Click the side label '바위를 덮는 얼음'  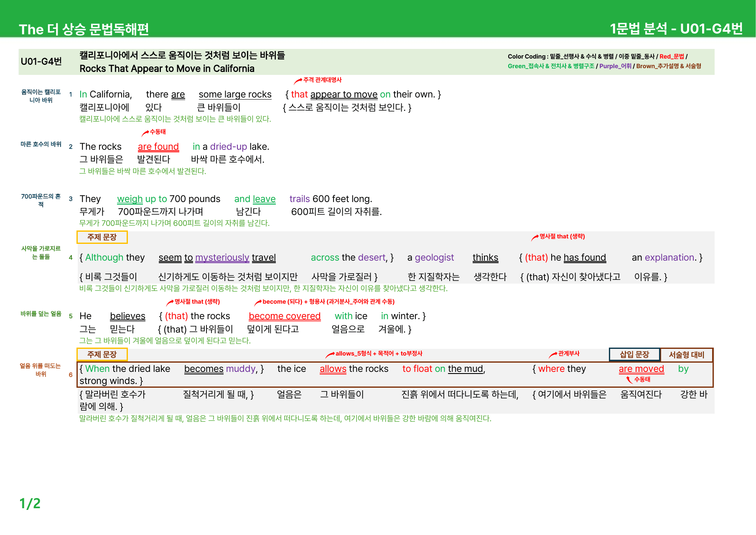pyautogui.click(x=41, y=314)
